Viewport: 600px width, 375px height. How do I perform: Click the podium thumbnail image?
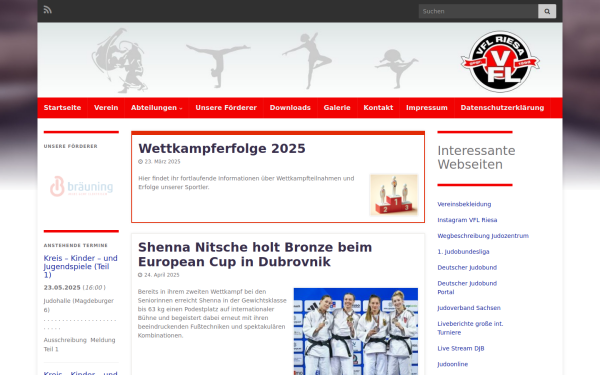click(x=394, y=195)
